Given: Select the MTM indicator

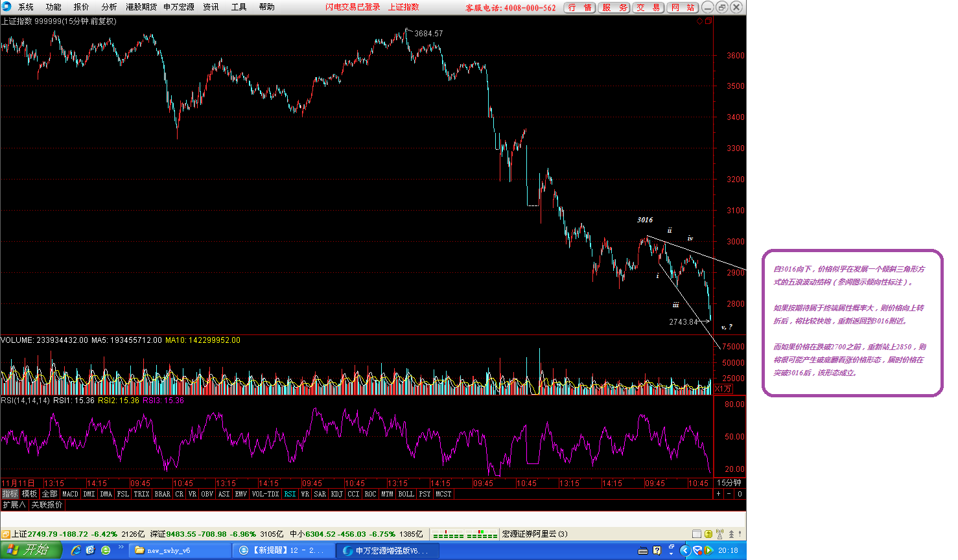Looking at the screenshot, I should click(387, 494).
